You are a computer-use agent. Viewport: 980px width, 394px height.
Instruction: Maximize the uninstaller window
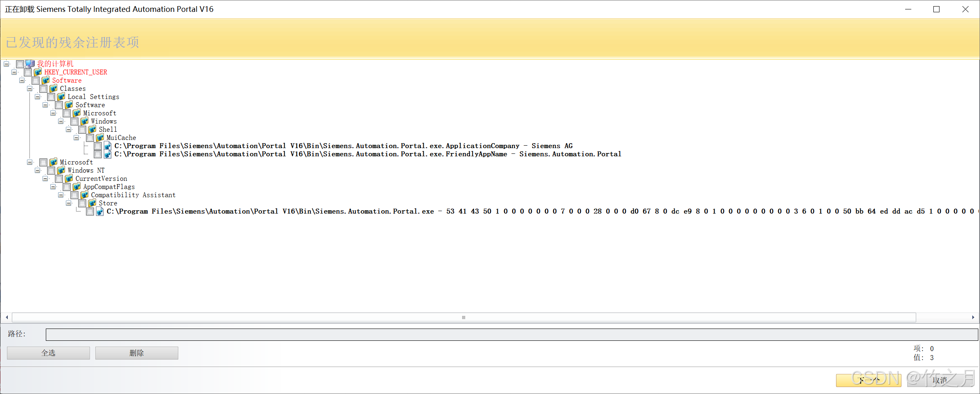tap(936, 9)
